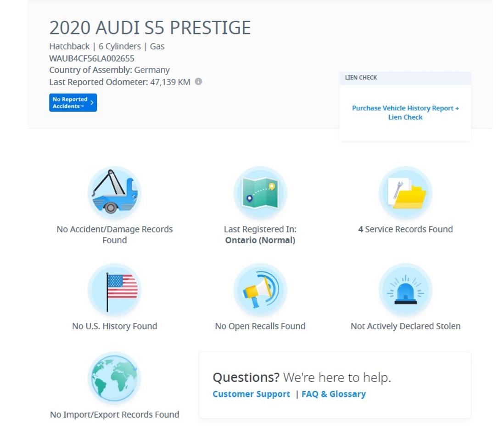504x441 pixels.
Task: Click the odometer info icon
Action: pos(199,82)
